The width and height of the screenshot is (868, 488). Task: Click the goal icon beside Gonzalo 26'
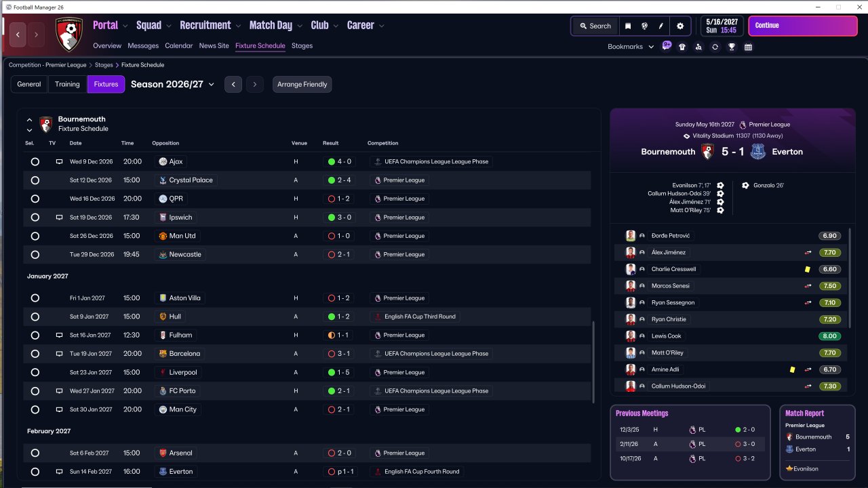coord(745,185)
